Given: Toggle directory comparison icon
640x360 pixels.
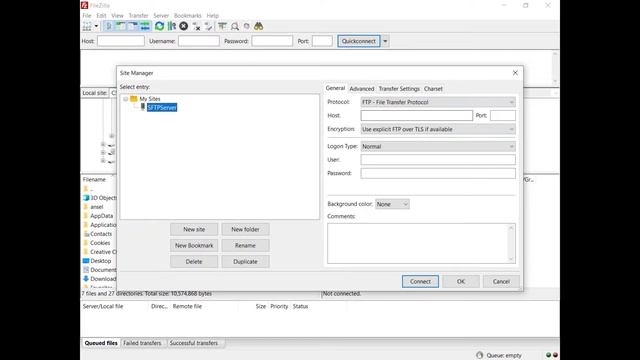Looking at the screenshot, I should 235,27.
